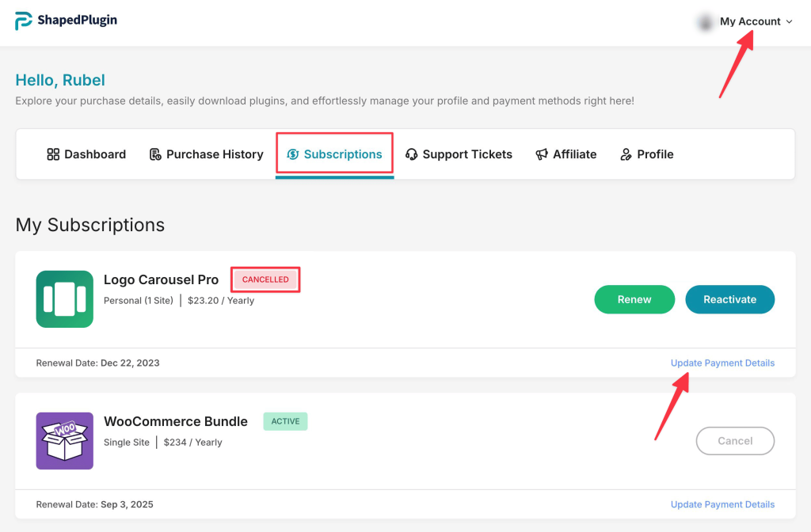Screen dimensions: 811x532
Task: Click the ShapedPlugin logo icon
Action: point(24,21)
